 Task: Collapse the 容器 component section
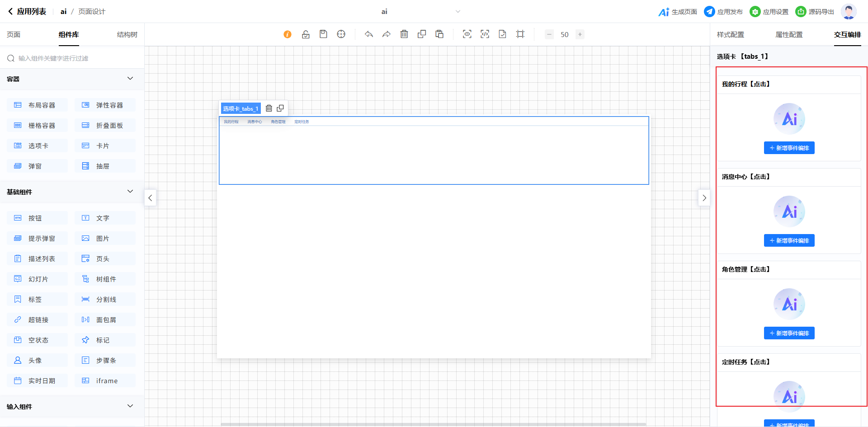130,79
